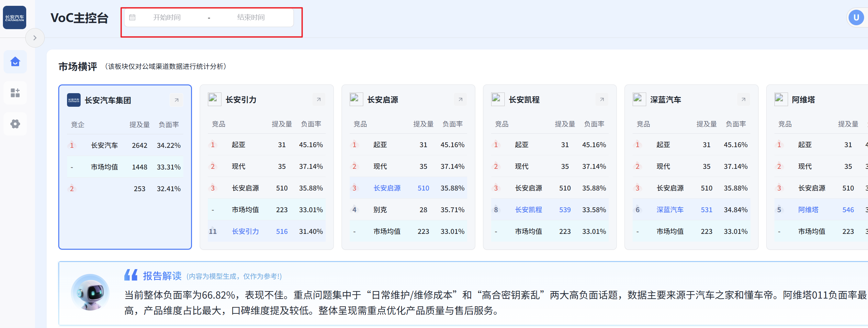This screenshot has width=868, height=328.
Task: Click 提及量 header in 长安引力 card
Action: point(282,124)
